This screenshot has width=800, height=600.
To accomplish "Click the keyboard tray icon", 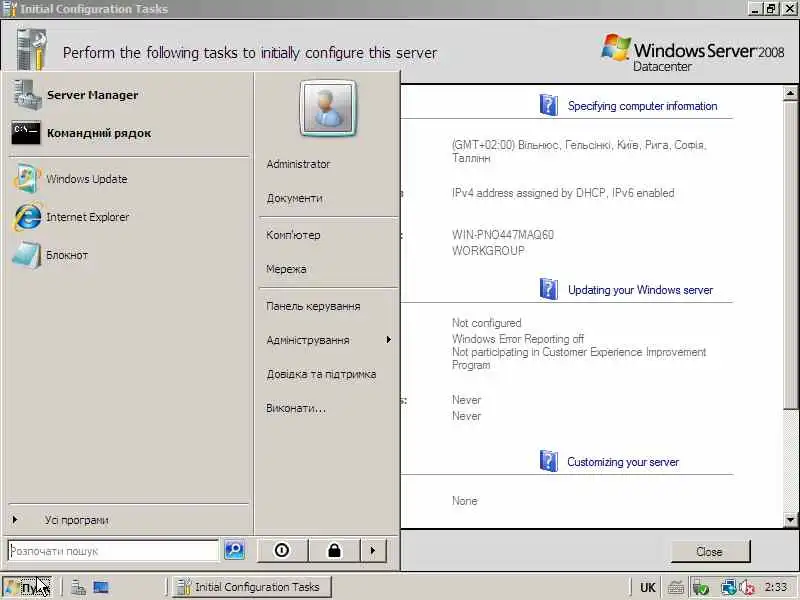I will point(676,588).
